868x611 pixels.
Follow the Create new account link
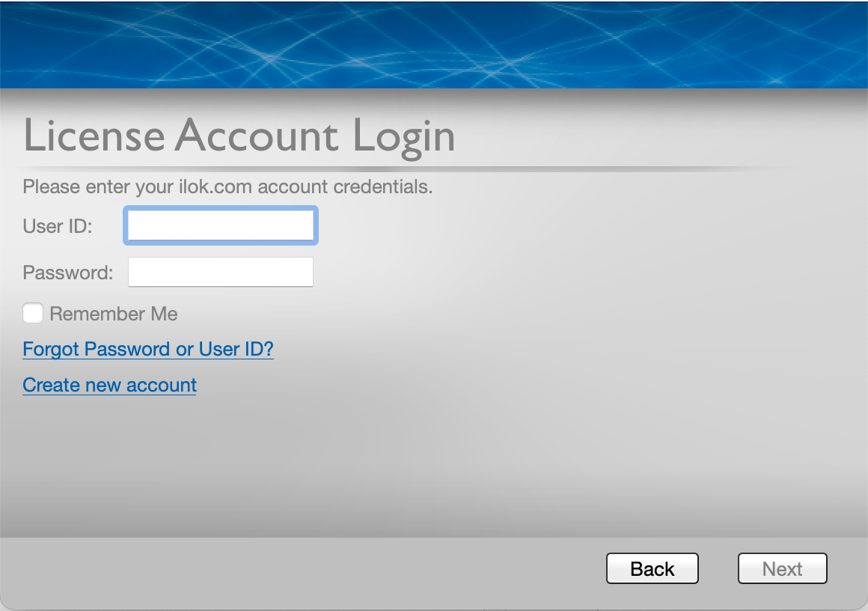click(x=109, y=385)
